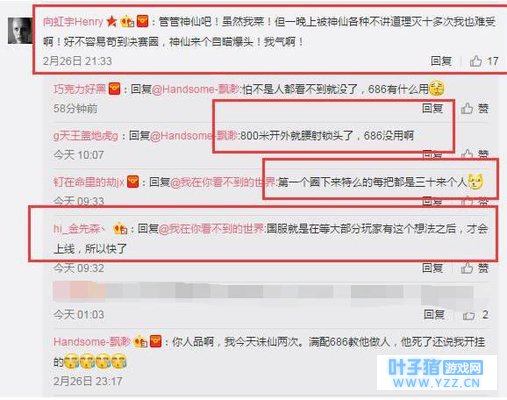Reply to hi_金先森's comment at 09:32

point(432,268)
